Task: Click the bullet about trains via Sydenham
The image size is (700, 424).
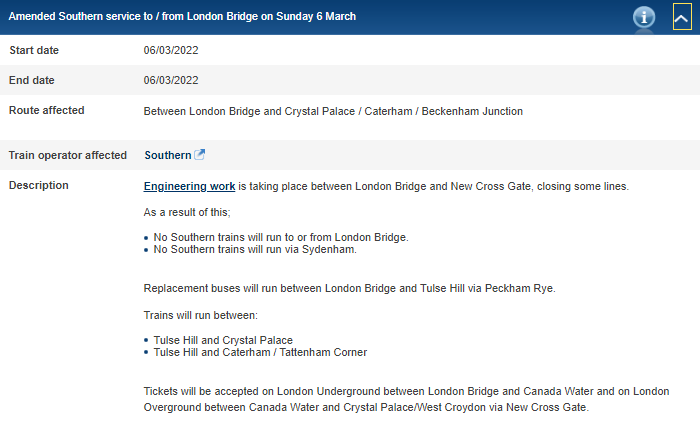Action: click(255, 250)
